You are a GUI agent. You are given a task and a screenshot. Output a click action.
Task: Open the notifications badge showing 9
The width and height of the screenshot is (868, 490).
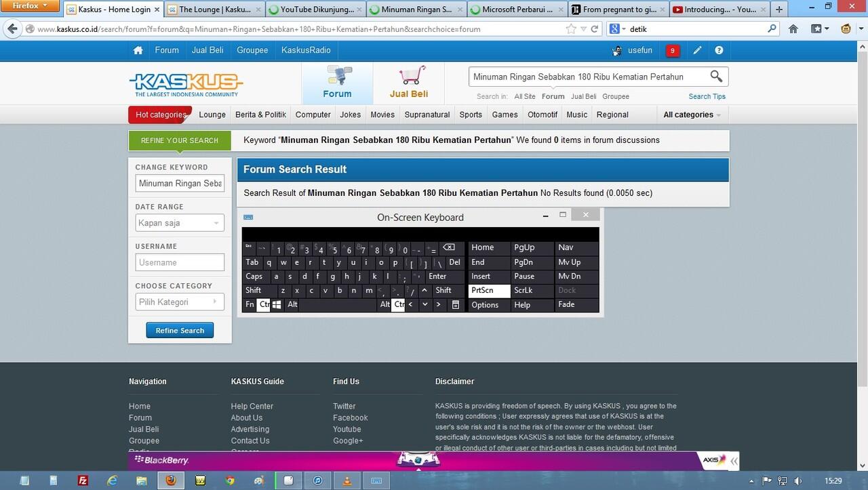click(672, 50)
